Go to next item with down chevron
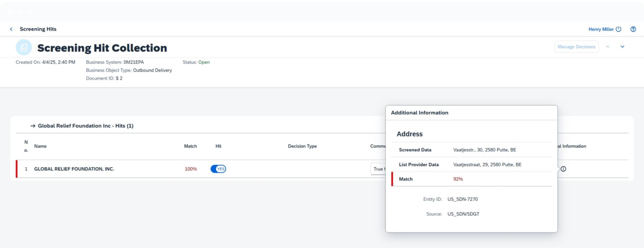 tap(622, 47)
